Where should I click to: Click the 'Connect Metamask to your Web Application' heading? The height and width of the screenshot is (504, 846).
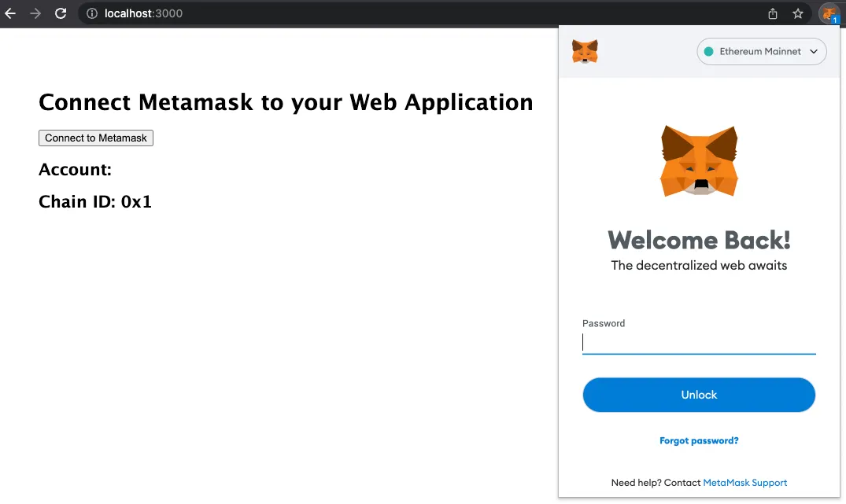point(286,102)
